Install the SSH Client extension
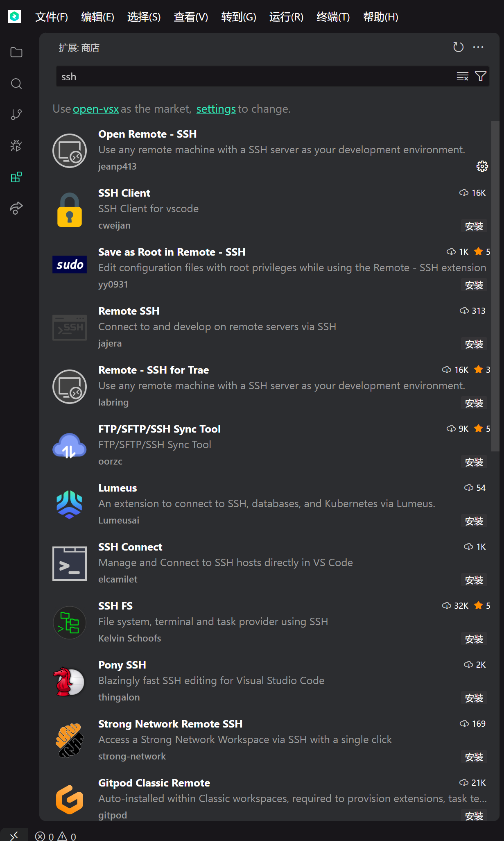 [474, 226]
